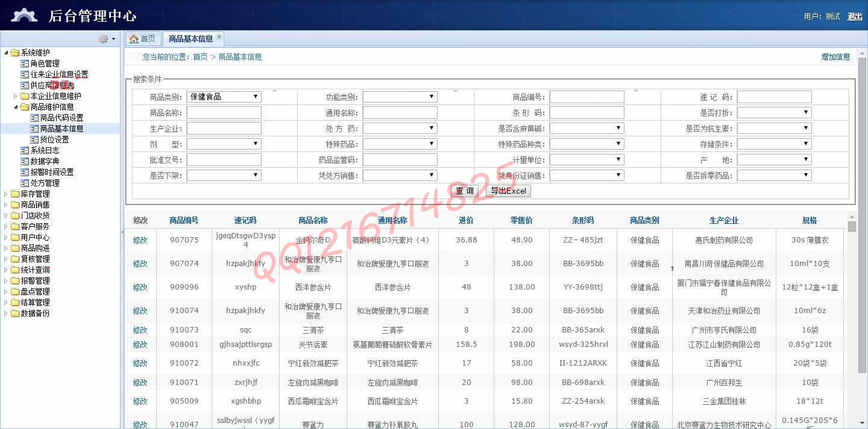Click the 商品维护信息 folder icon
Image resolution: width=868 pixels, height=429 pixels.
(x=25, y=107)
